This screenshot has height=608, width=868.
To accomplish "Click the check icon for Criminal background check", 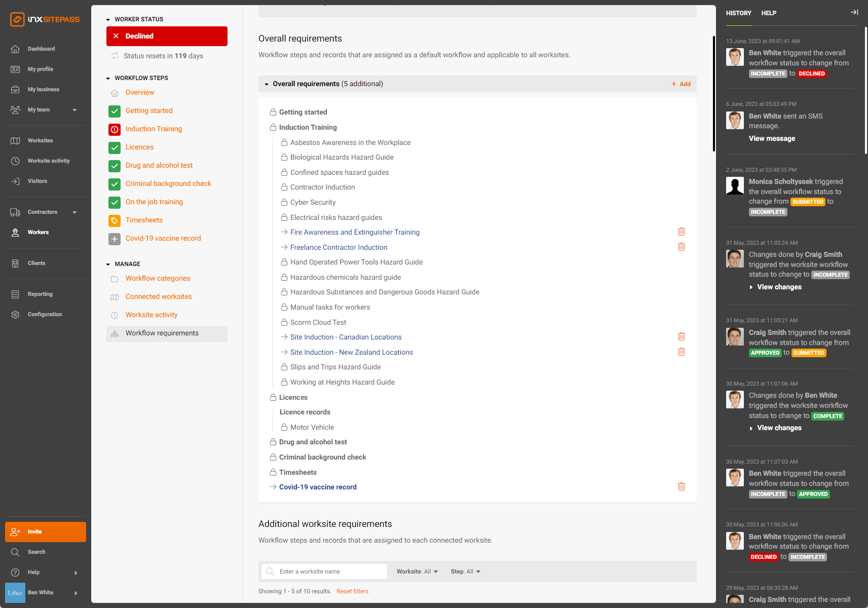I will (x=115, y=184).
